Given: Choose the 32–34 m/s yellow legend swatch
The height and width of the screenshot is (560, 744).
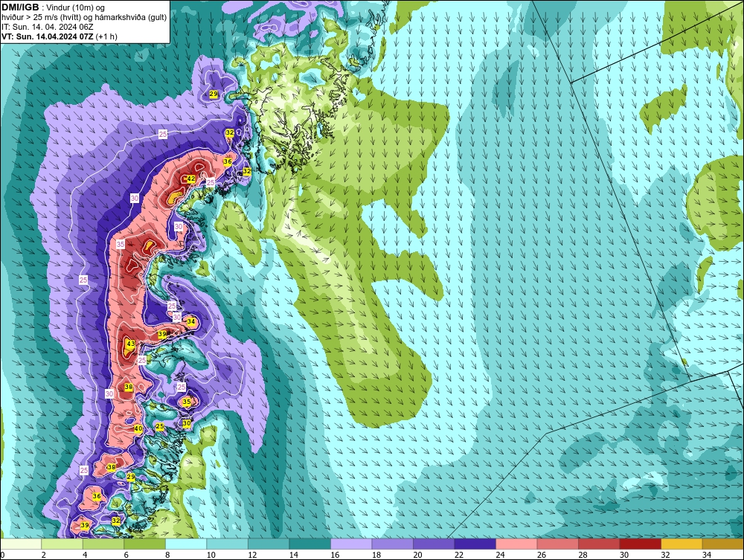Looking at the screenshot, I should [x=682, y=544].
